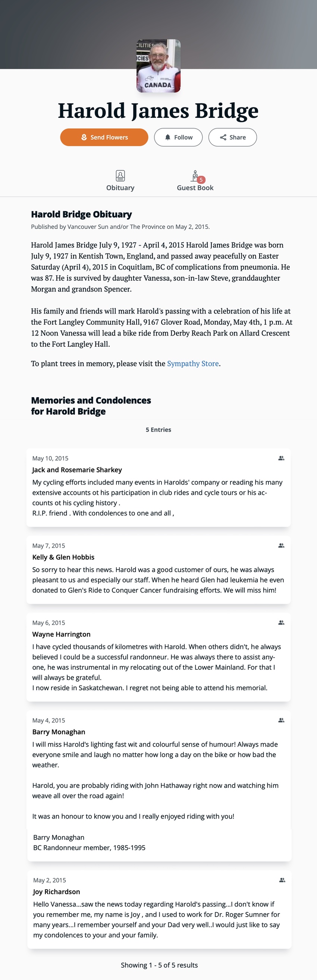Screen dimensions: 317x980
Task: Click the Showing 1 - 5 of 5 results text
Action: point(159,965)
